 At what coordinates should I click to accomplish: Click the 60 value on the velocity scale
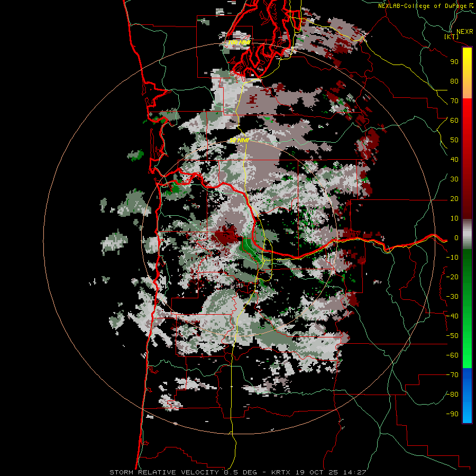point(454,120)
